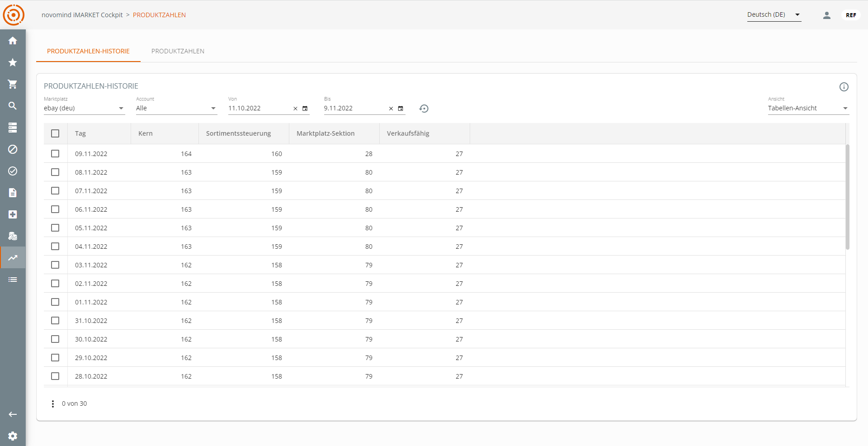
Task: Open the shopping cart sidebar icon
Action: [x=13, y=84]
